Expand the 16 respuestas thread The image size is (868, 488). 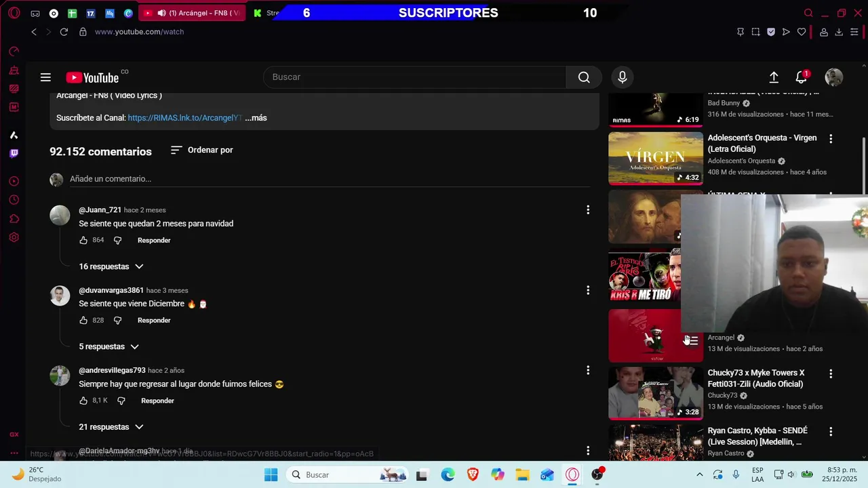click(x=111, y=266)
